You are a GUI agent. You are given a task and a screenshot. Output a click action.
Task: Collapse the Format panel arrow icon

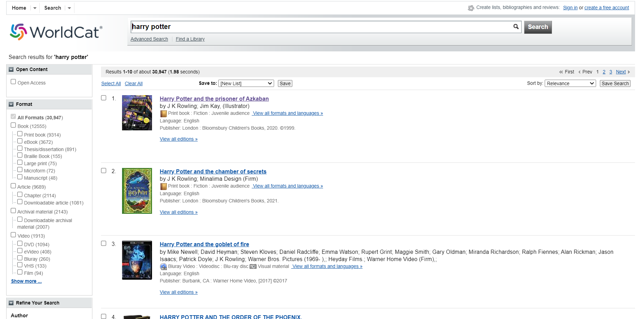(11, 104)
